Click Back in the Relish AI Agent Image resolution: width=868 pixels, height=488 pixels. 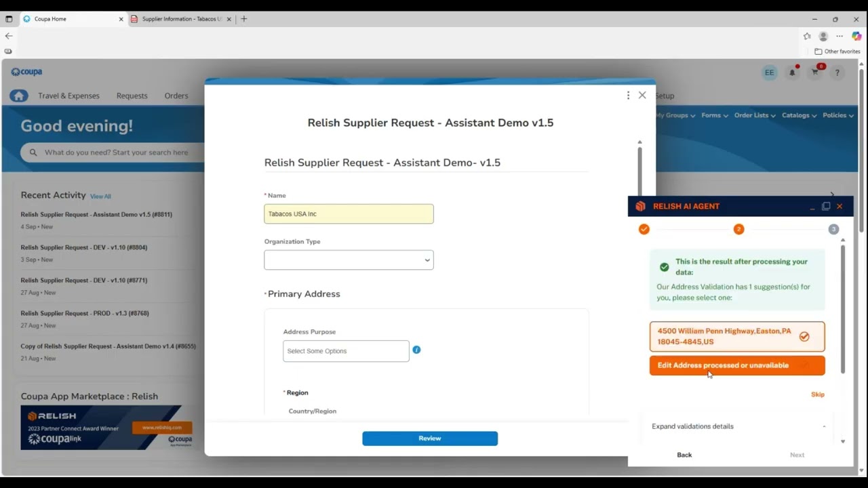[x=684, y=455]
